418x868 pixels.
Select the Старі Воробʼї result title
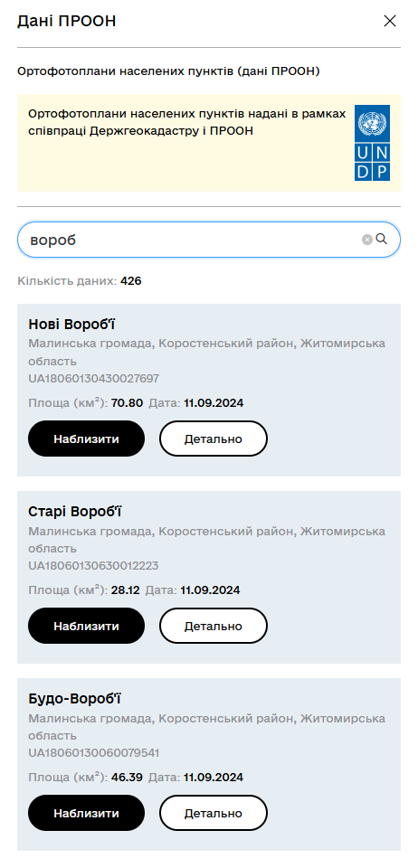pos(75,512)
